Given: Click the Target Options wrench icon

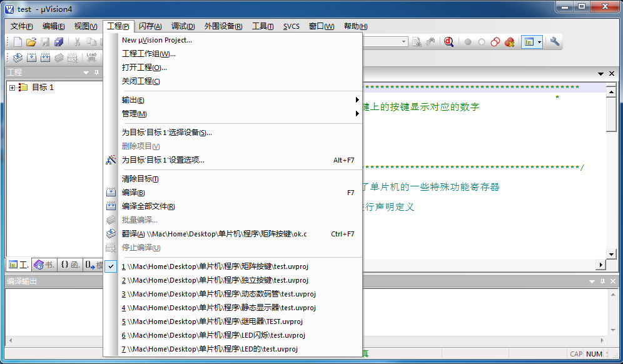Looking at the screenshot, I should (554, 42).
